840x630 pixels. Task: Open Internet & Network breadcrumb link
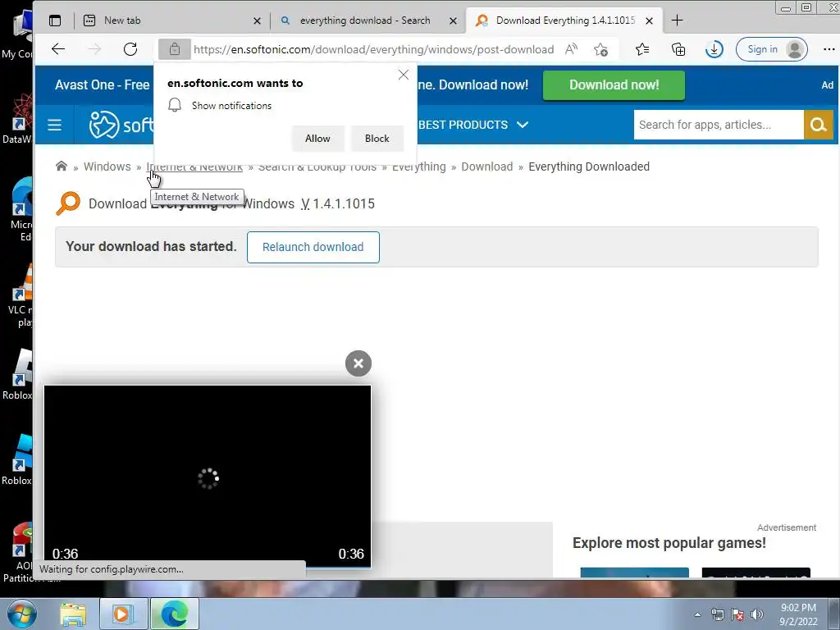(x=194, y=167)
